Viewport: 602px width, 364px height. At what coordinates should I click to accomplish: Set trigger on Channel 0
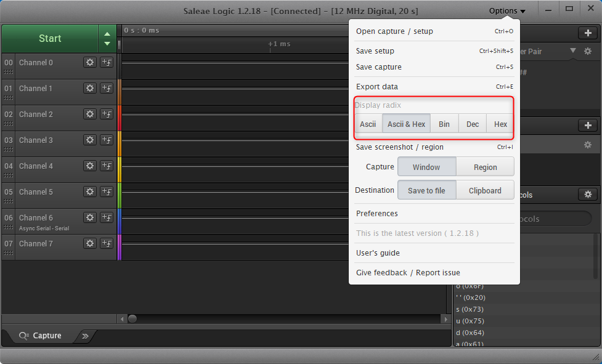pyautogui.click(x=107, y=63)
